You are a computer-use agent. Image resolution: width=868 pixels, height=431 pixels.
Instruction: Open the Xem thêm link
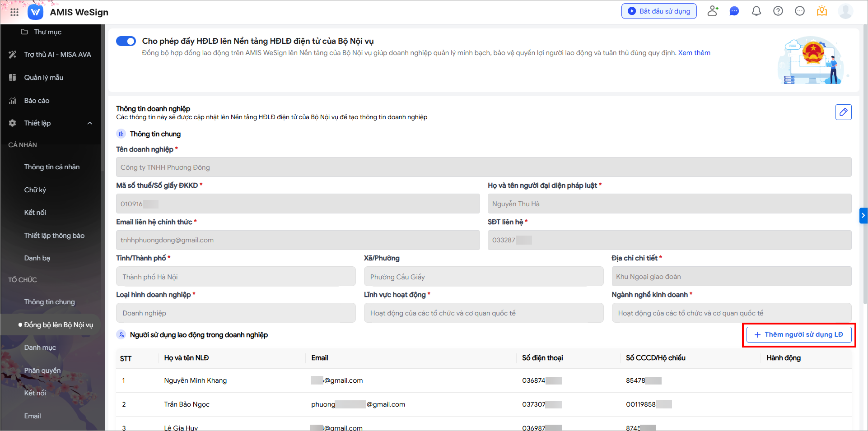coord(694,53)
